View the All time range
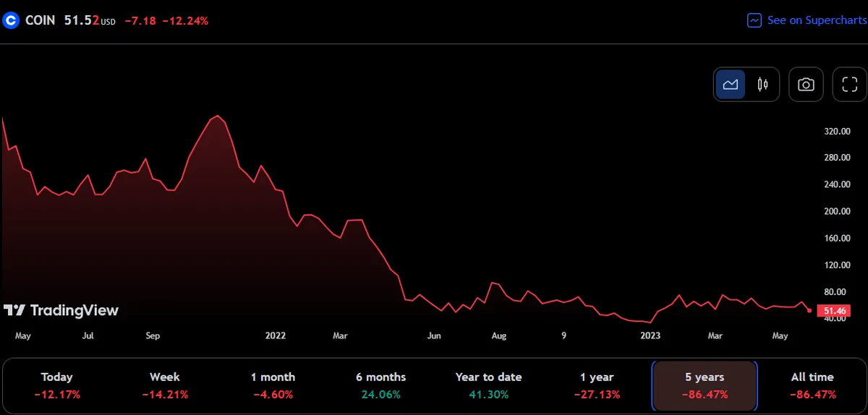The image size is (868, 415). pos(812,385)
